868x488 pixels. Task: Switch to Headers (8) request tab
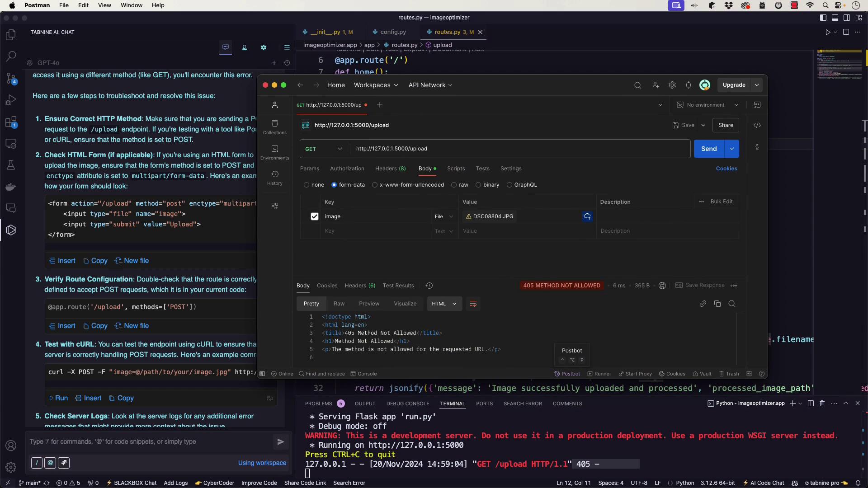[390, 169]
